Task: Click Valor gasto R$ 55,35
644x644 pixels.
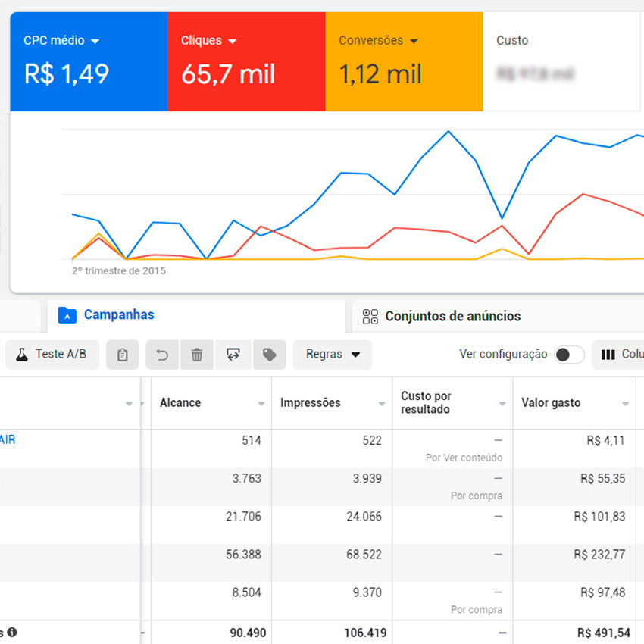Action: click(602, 479)
